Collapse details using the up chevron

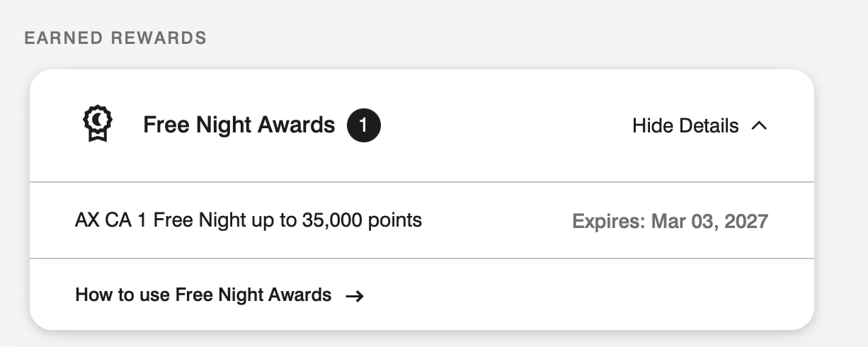pyautogui.click(x=759, y=126)
